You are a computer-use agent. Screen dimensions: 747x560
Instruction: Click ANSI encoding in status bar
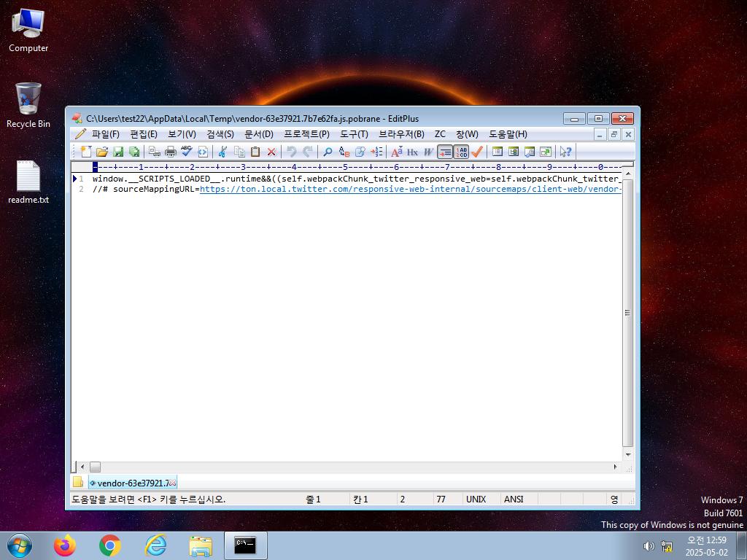tap(514, 499)
